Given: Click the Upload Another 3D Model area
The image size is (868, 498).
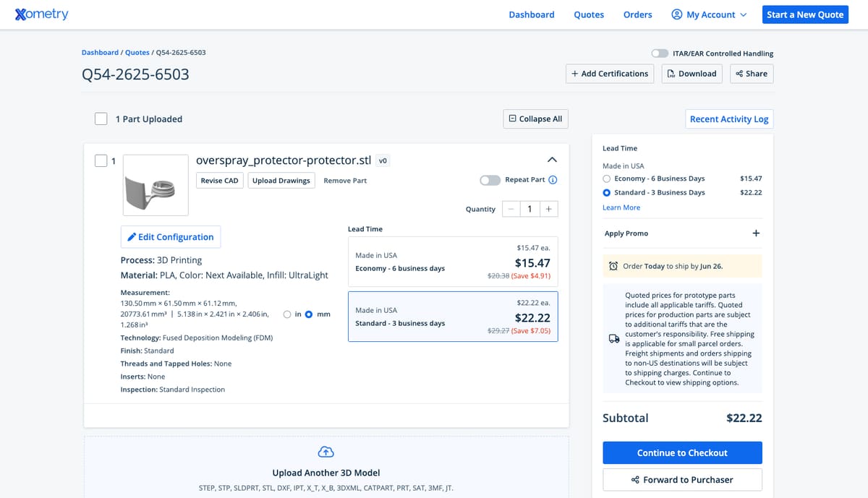Looking at the screenshot, I should [326, 467].
